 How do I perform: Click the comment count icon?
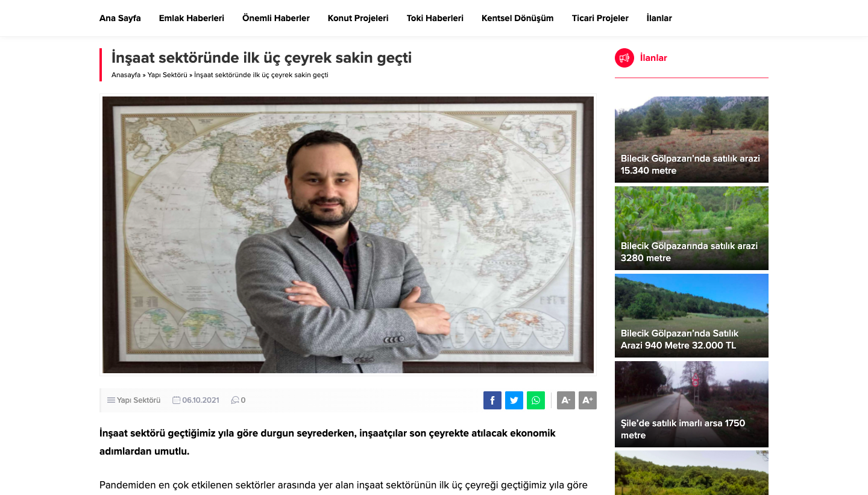point(235,400)
